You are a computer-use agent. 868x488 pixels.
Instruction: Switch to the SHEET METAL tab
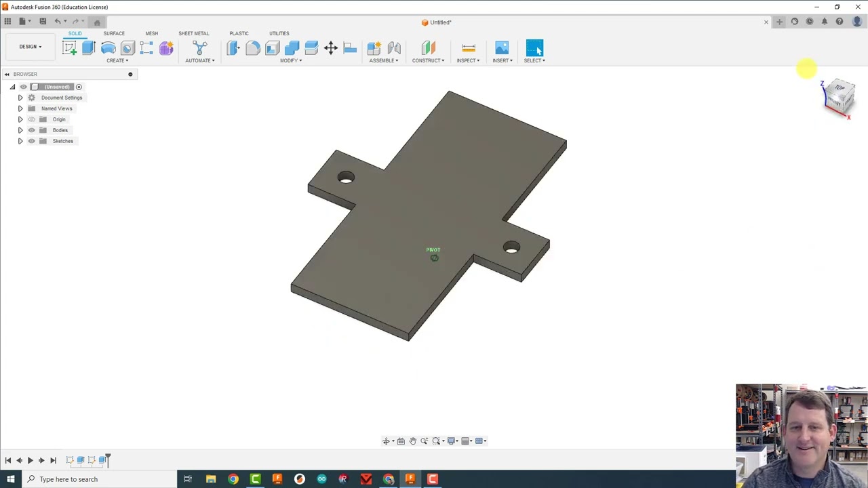click(194, 33)
